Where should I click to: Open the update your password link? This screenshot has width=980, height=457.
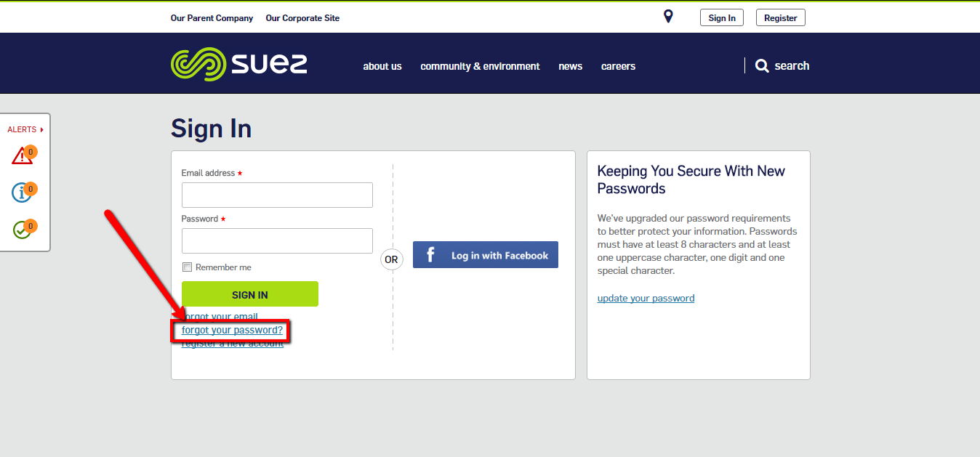(x=646, y=298)
